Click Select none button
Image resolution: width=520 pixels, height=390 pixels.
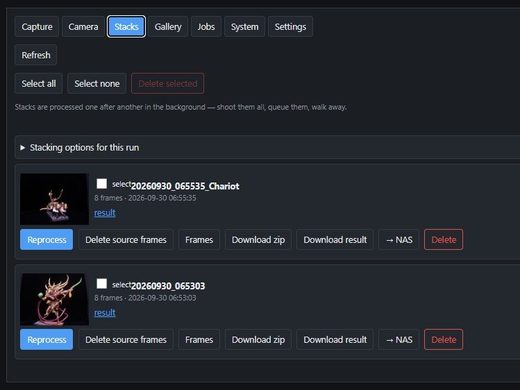tap(97, 83)
